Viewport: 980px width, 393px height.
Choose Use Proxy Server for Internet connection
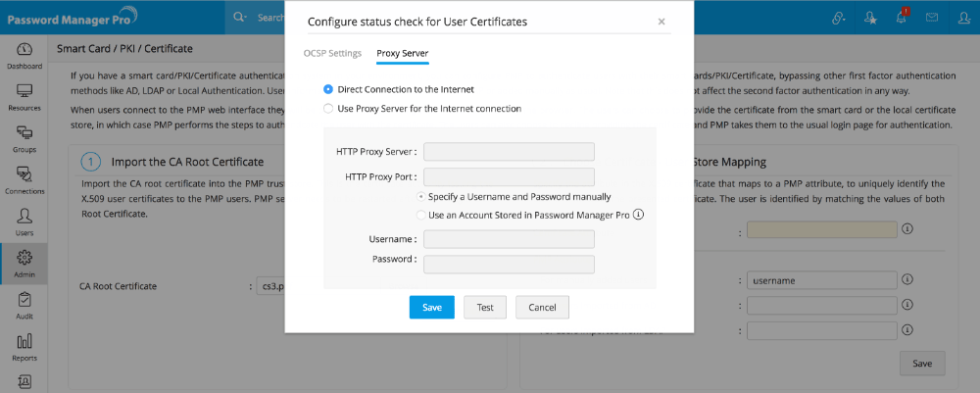tap(328, 108)
